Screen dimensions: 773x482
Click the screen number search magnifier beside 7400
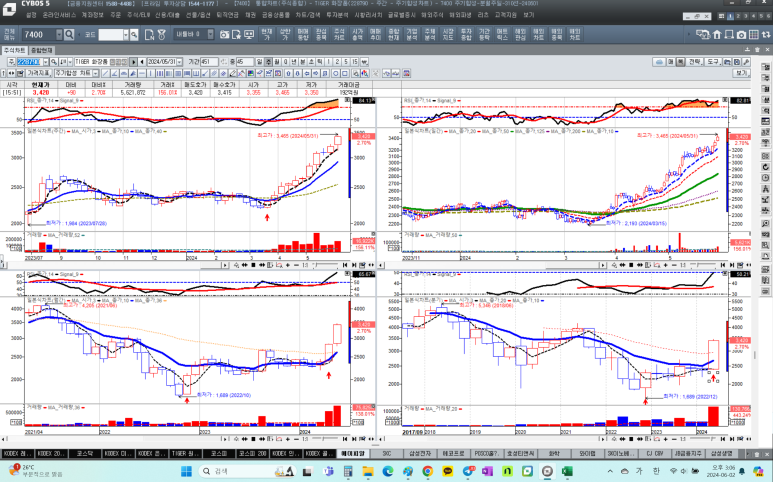69,34
